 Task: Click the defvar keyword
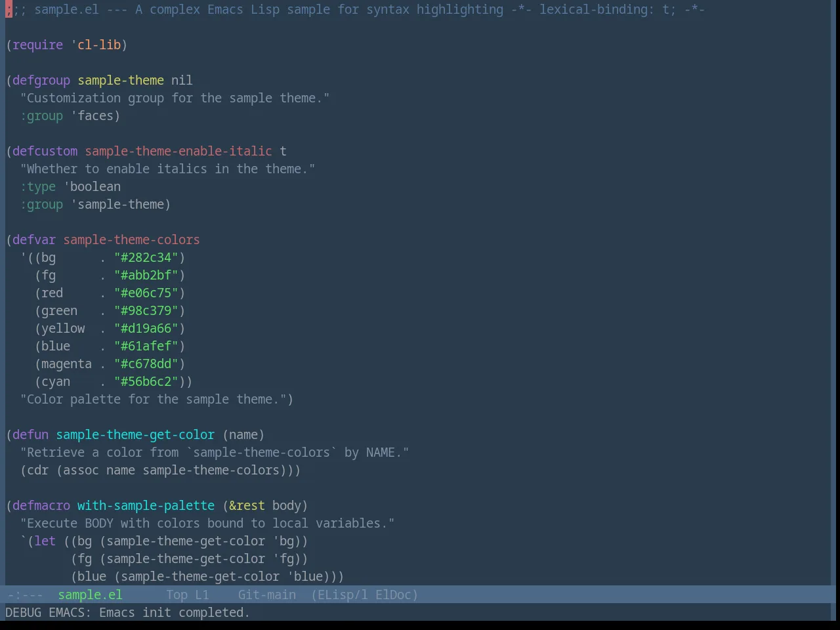34,240
